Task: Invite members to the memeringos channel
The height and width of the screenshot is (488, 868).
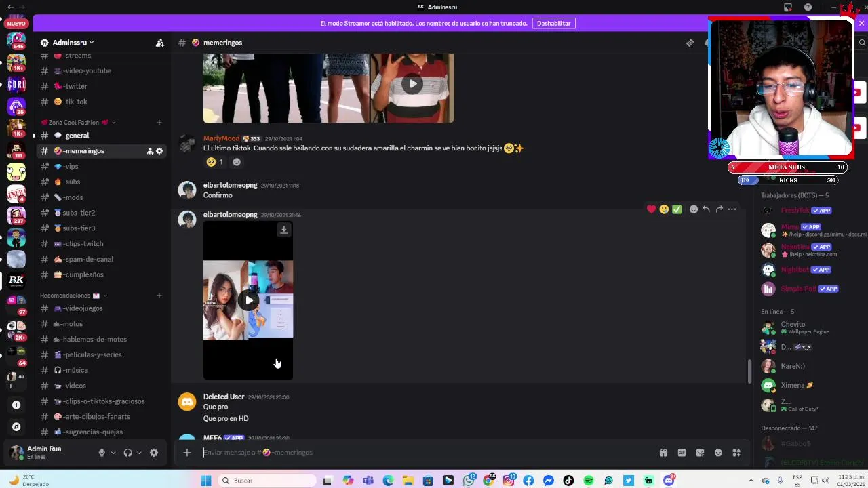Action: 150,151
